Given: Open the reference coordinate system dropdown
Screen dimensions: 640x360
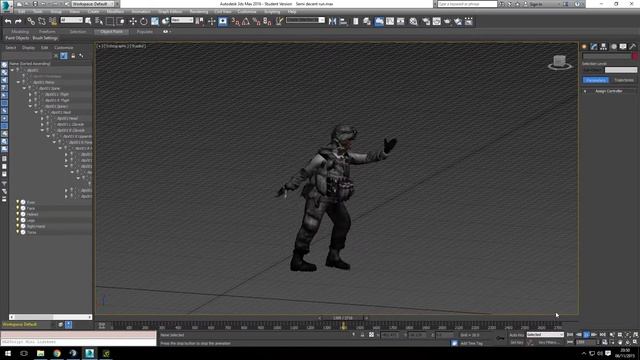Looking at the screenshot, I should [x=182, y=20].
